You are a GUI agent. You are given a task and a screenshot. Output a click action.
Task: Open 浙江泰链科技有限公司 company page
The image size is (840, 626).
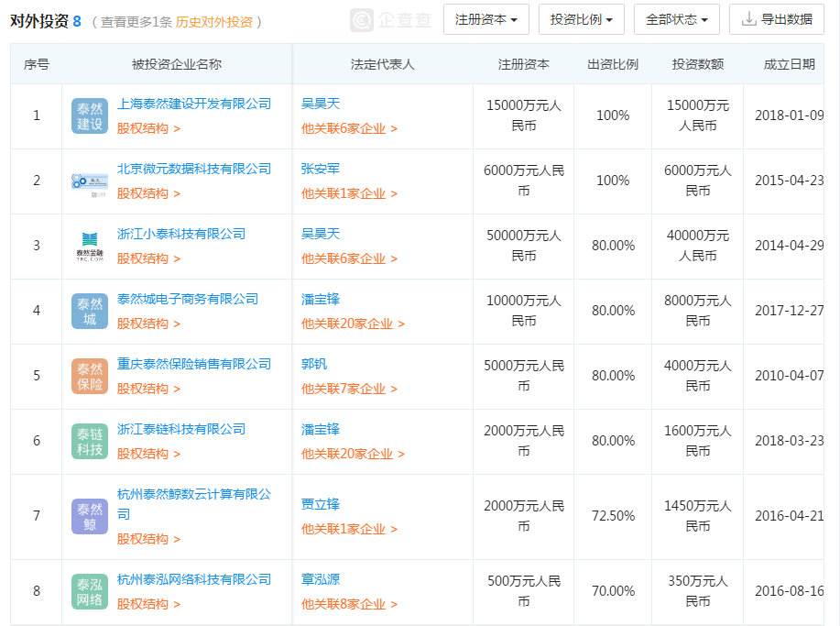click(181, 429)
